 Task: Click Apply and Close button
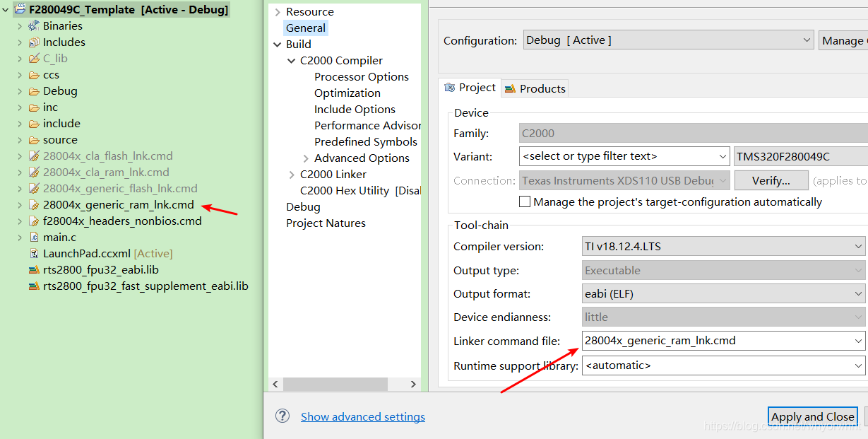point(813,416)
